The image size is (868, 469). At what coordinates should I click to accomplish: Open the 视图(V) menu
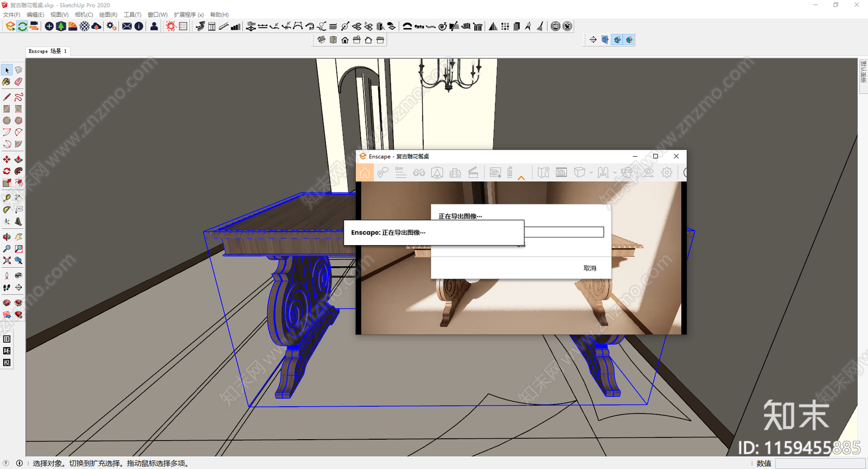(59, 15)
